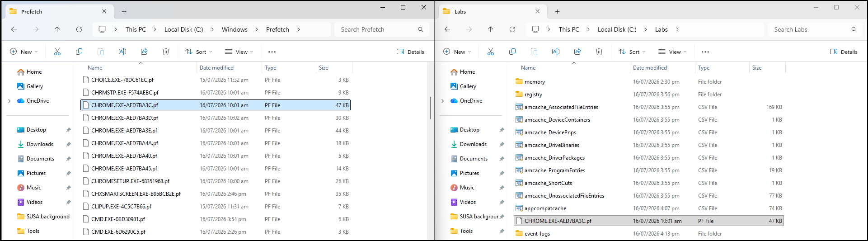868x241 pixels.
Task: Click Rename icon in Prefetch window toolbar
Action: [x=122, y=52]
